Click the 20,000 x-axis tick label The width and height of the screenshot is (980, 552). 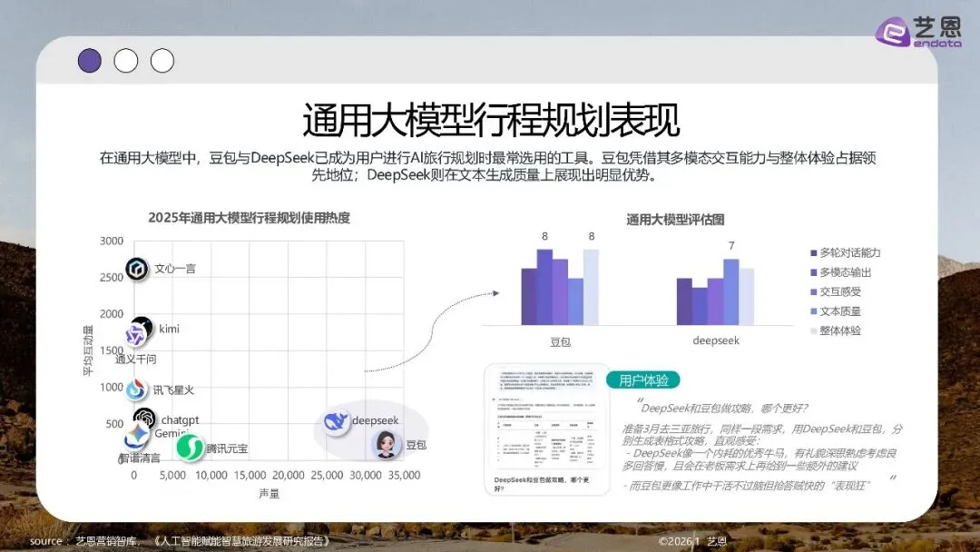[x=289, y=475]
